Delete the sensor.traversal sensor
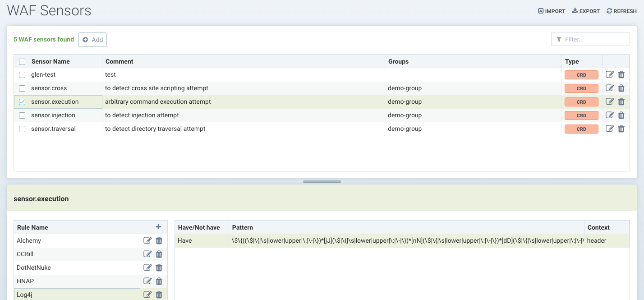The height and width of the screenshot is (300, 644). [621, 129]
